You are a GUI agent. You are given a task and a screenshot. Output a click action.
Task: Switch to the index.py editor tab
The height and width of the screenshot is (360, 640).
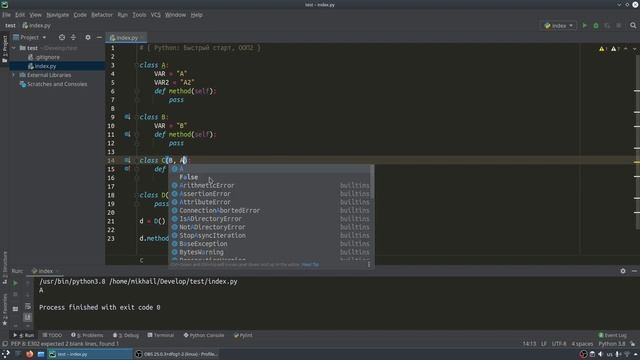(126, 38)
